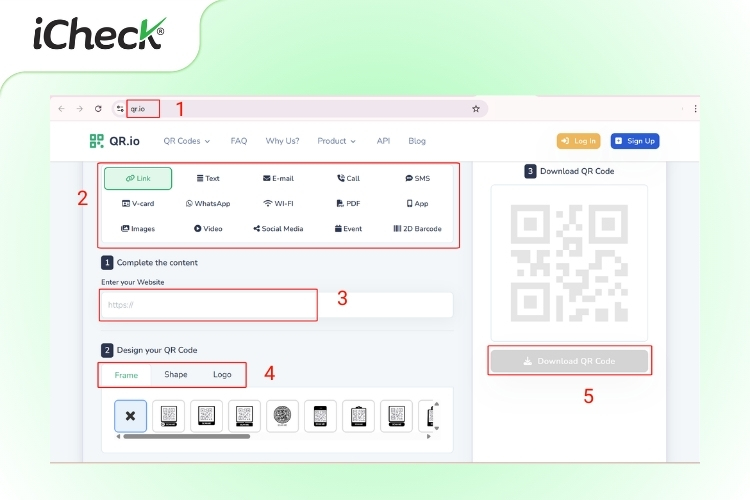The image size is (750, 500).
Task: Click the frame list horizontal scrollbar
Action: point(187,436)
